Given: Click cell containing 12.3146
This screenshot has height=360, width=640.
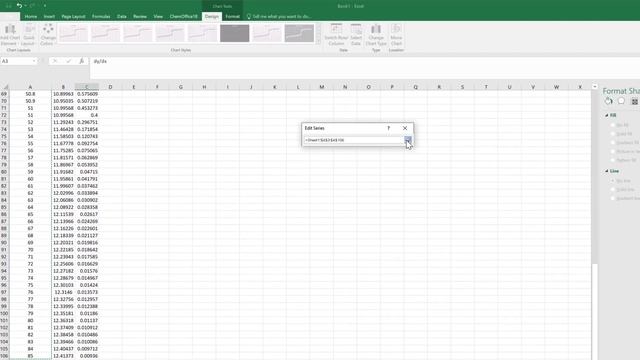Looking at the screenshot, I should tap(63, 292).
